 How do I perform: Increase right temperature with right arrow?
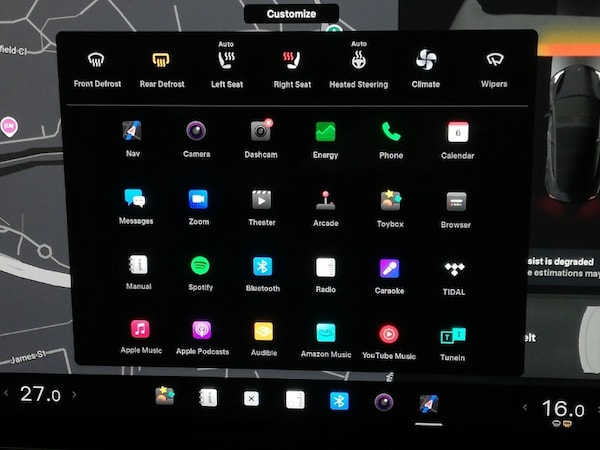[592, 408]
